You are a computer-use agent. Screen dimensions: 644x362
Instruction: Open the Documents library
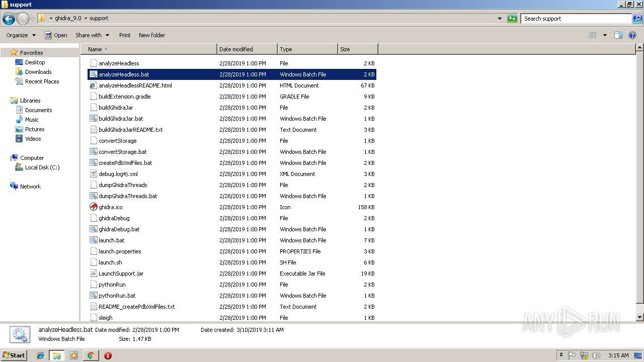38,110
